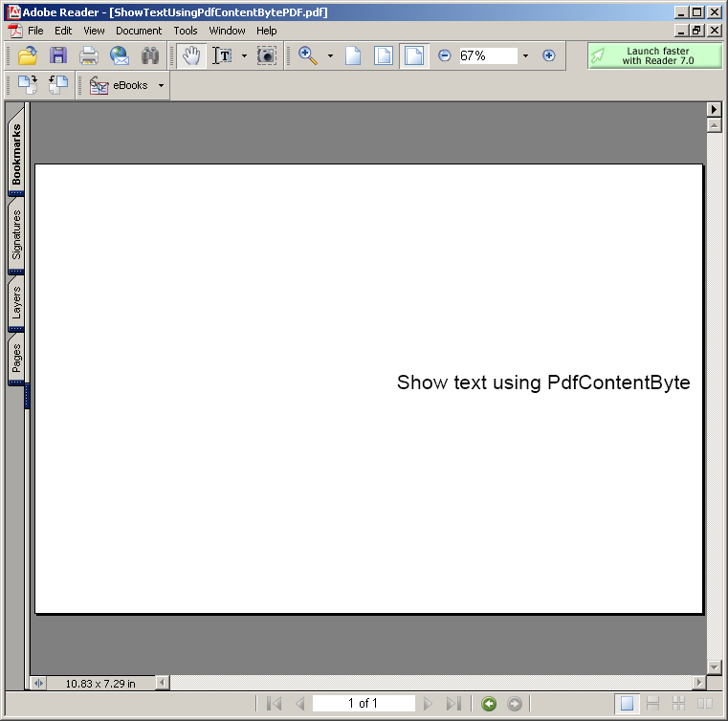The image size is (728, 721).
Task: Rotate page clockwise icon
Action: (28, 85)
